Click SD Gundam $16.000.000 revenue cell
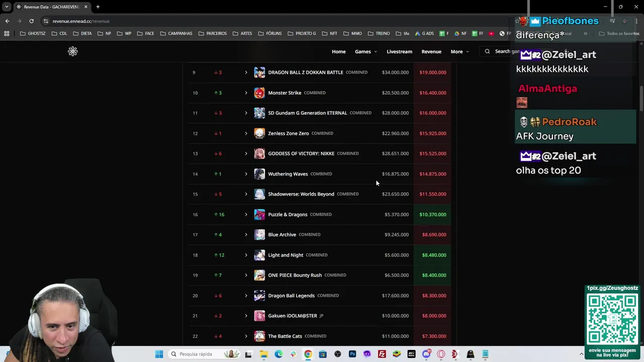 tap(433, 113)
